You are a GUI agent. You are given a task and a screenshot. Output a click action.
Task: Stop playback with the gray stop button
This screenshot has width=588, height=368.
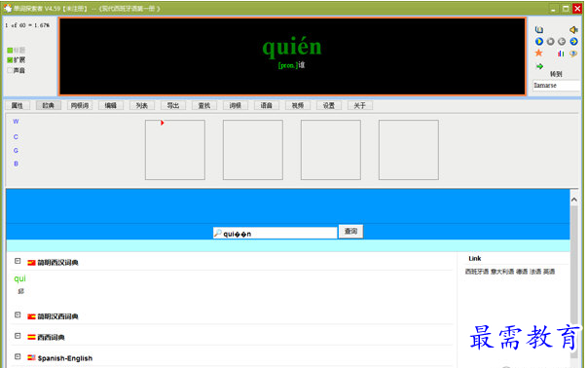point(550,41)
